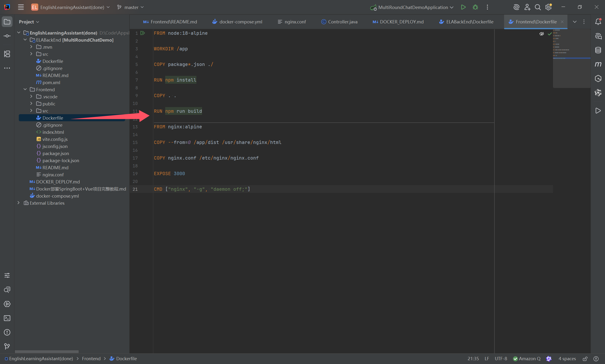Viewport: 605px width, 364px height.
Task: Open the AI chat tool window on right sidebar
Action: click(598, 36)
